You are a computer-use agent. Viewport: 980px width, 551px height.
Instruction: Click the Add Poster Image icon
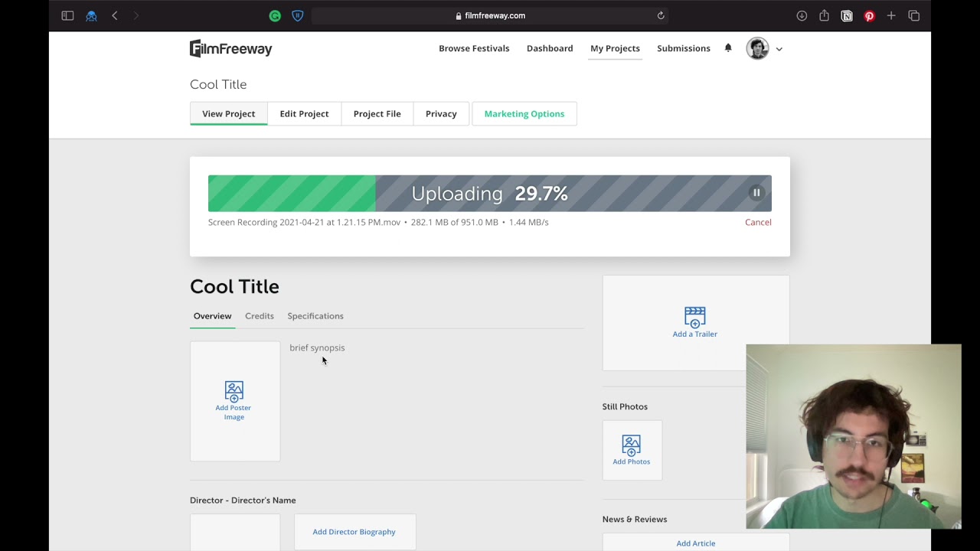(x=234, y=391)
